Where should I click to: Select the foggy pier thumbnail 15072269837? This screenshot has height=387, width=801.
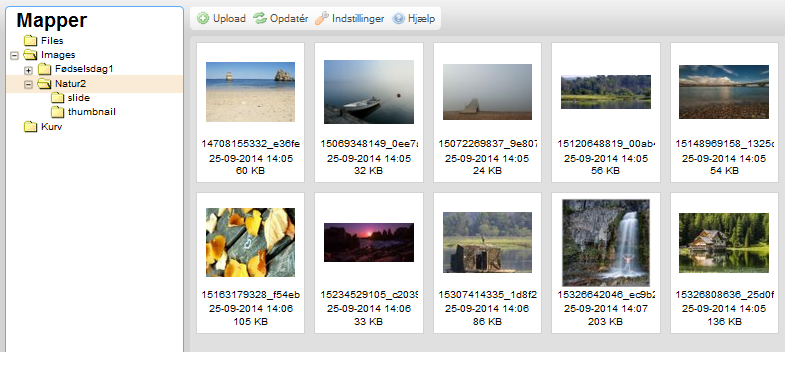pos(487,92)
